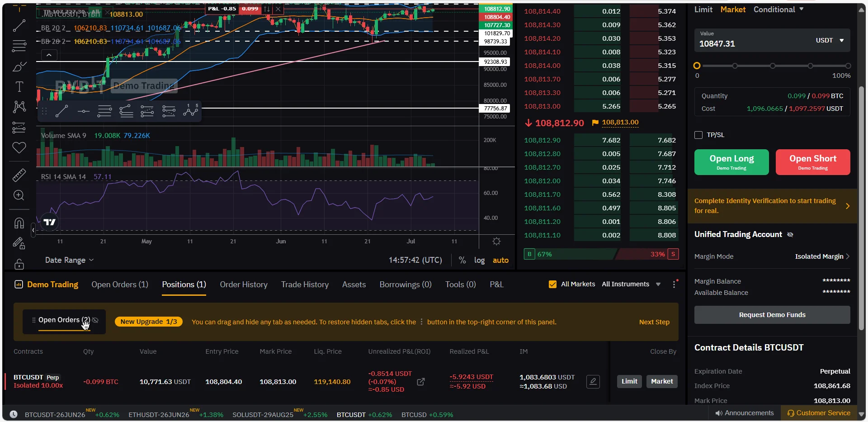Click the last price 108,812.90 in order book

(560, 123)
